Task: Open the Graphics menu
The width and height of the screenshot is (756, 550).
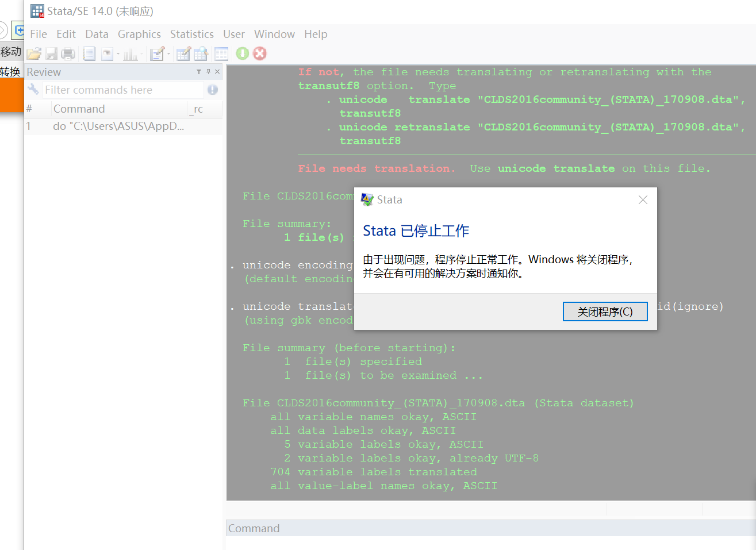Action: (x=139, y=34)
